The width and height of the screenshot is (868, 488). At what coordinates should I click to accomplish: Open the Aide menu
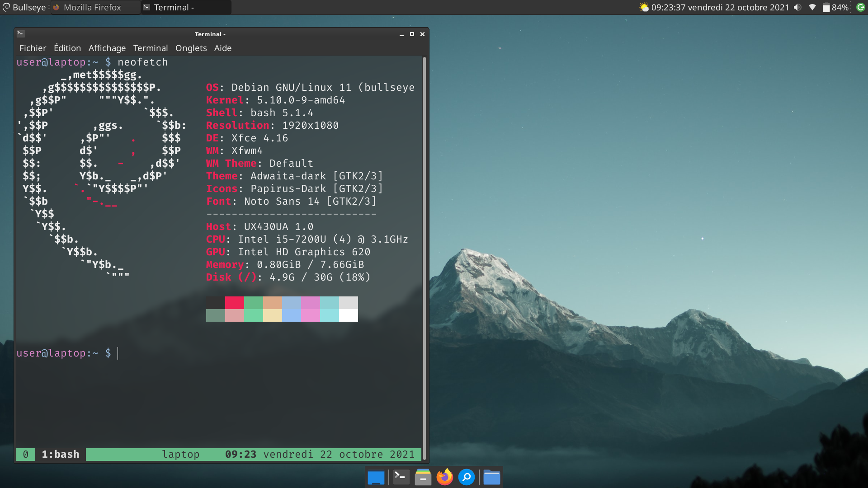[x=222, y=48]
